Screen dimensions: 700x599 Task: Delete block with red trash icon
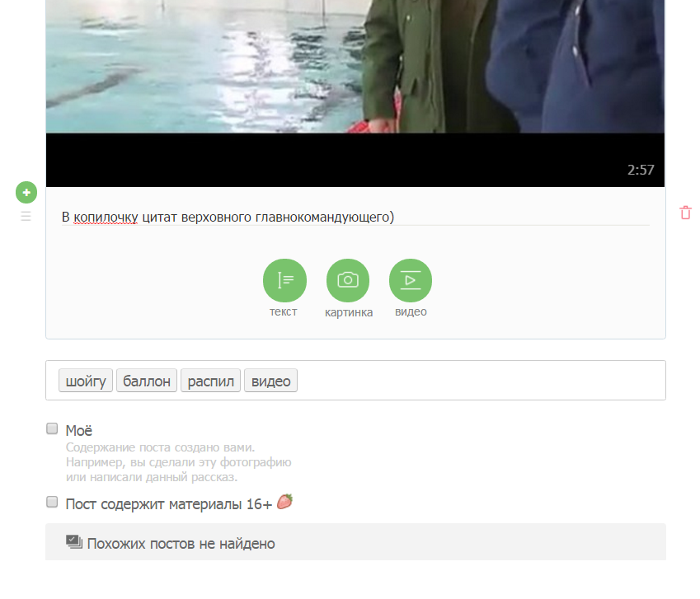point(685,213)
